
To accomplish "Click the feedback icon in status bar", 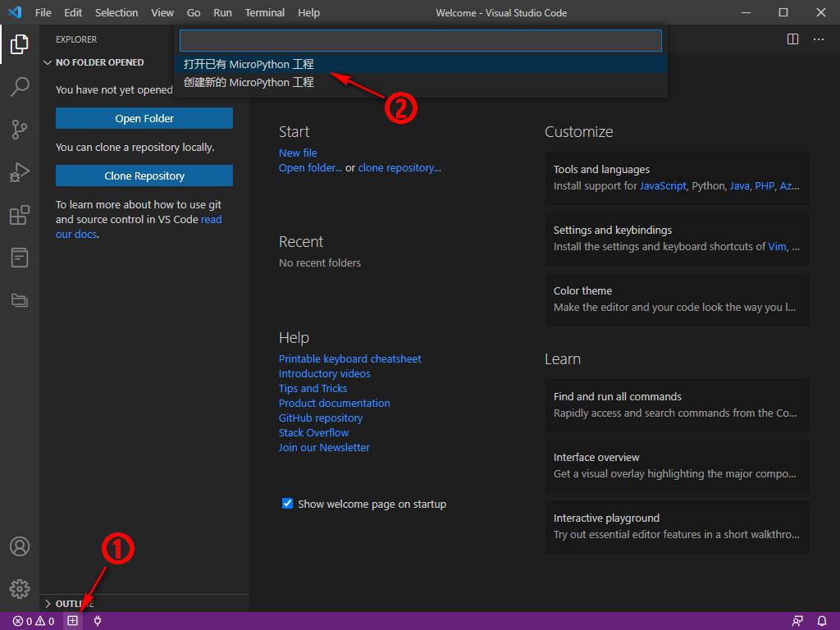I will pyautogui.click(x=797, y=621).
